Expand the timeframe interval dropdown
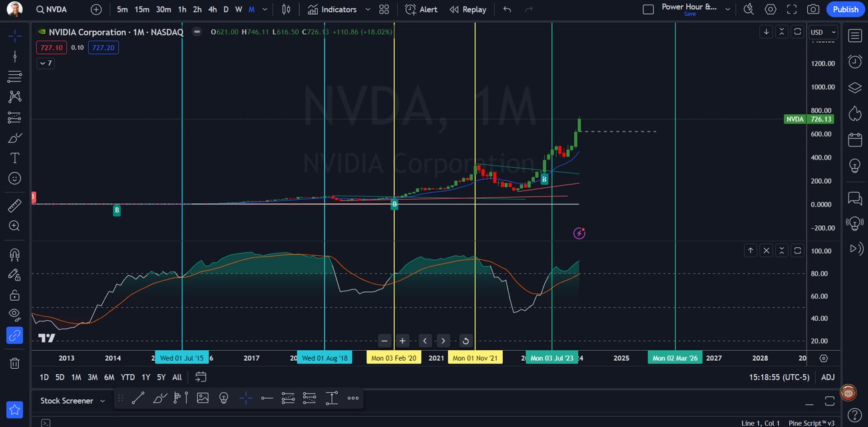This screenshot has height=427, width=868. coord(265,9)
